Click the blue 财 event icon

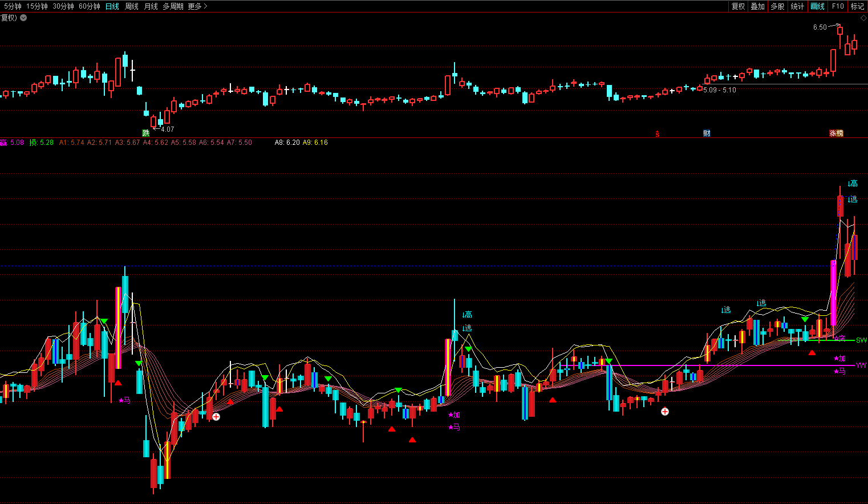(707, 133)
